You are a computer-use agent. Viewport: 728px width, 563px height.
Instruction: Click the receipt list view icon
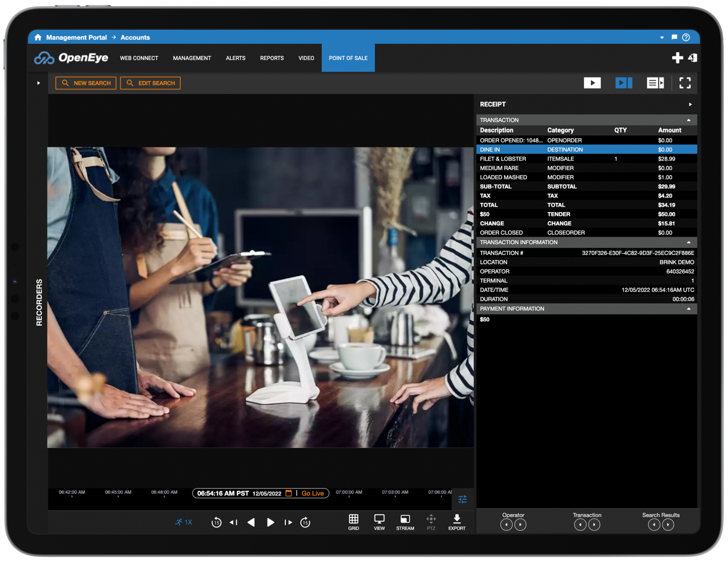click(655, 83)
